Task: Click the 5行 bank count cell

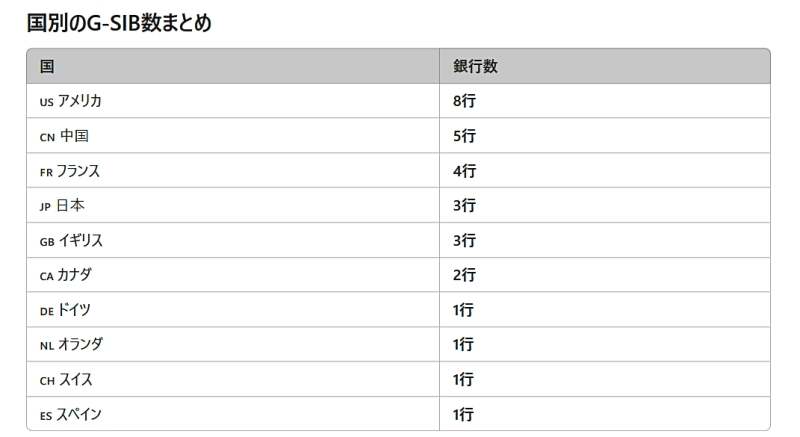Action: (x=464, y=136)
